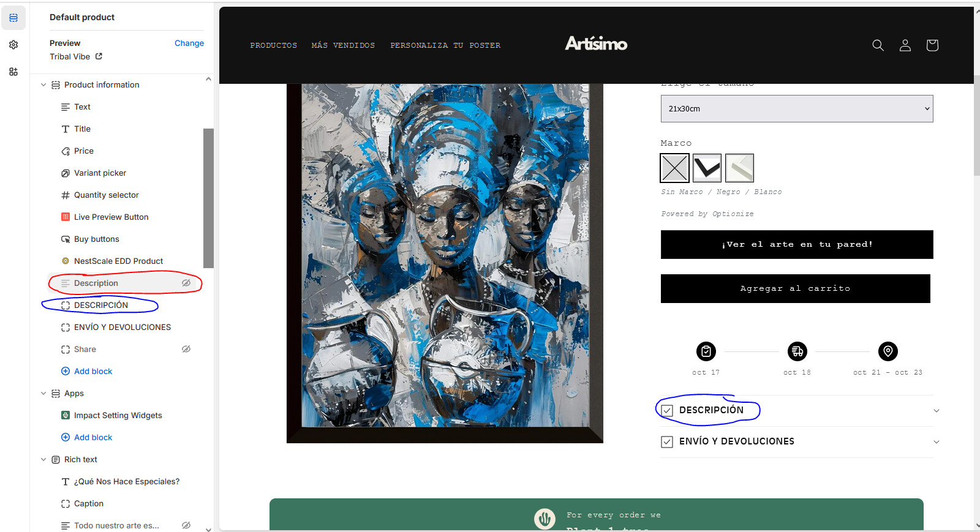
Task: Click the Rich text section icon
Action: coord(56,460)
